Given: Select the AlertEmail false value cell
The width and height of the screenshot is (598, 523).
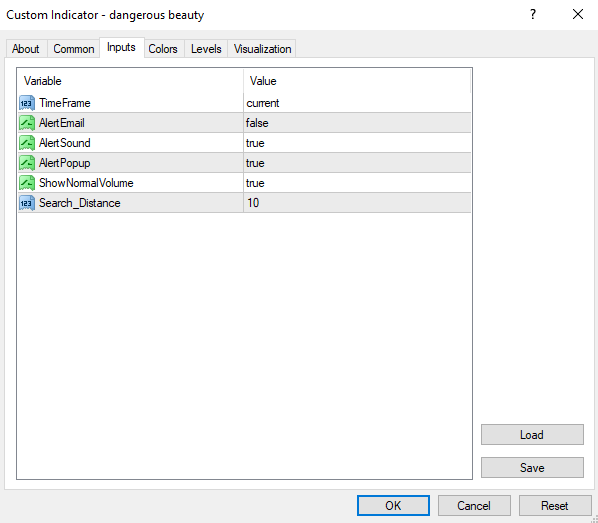Looking at the screenshot, I should [357, 123].
